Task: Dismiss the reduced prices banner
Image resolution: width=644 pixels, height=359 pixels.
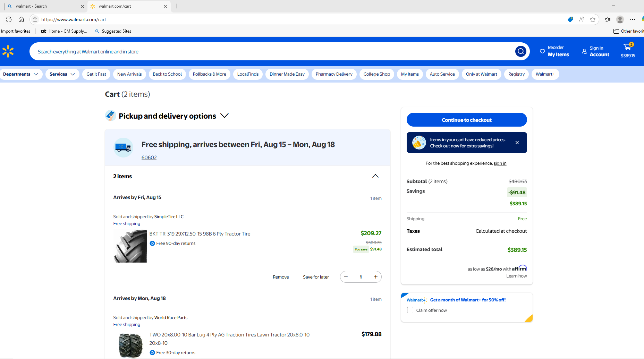Action: (x=517, y=143)
